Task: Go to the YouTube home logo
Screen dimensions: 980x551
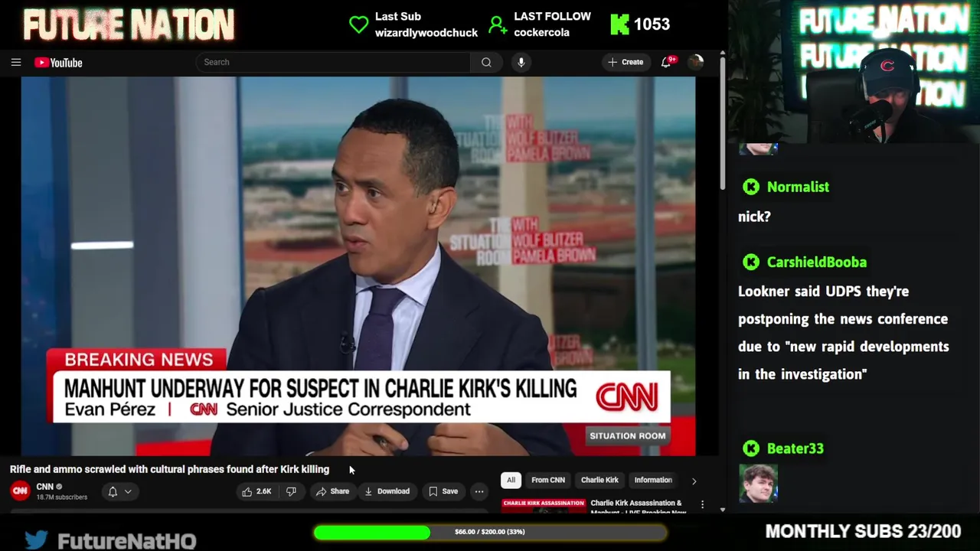Action: point(58,63)
